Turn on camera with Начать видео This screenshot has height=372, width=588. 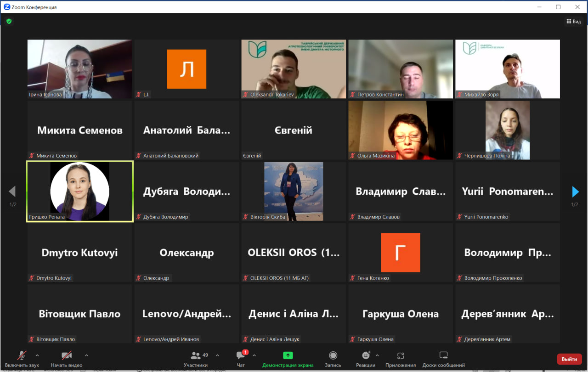pyautogui.click(x=67, y=358)
